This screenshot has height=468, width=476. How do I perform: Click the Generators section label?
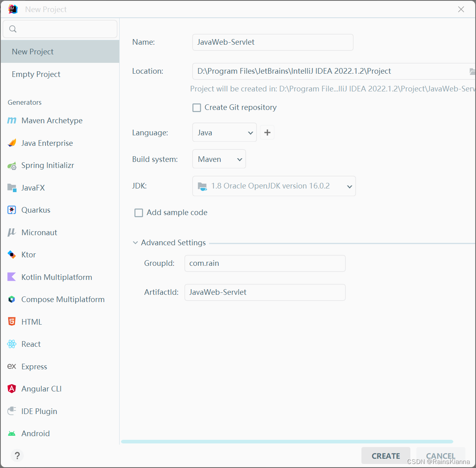point(25,102)
